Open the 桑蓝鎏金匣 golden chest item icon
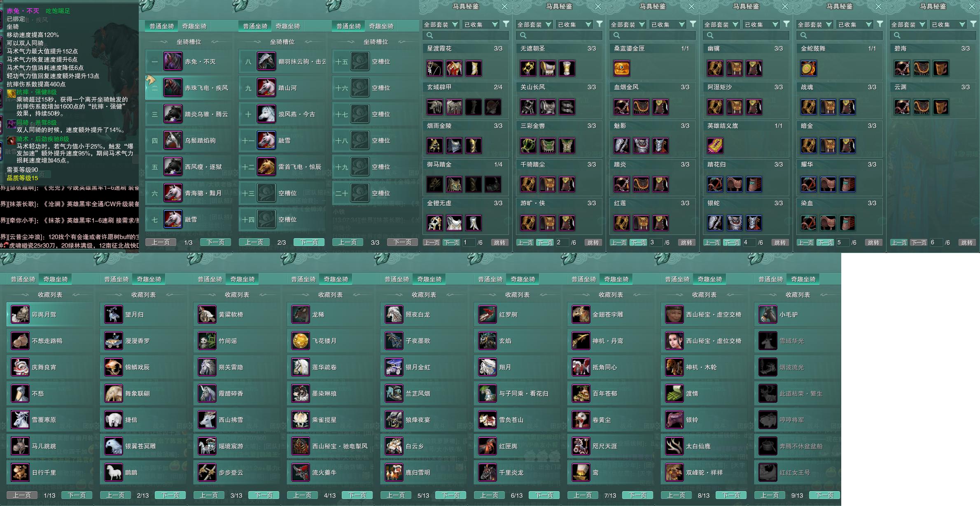 tap(621, 68)
